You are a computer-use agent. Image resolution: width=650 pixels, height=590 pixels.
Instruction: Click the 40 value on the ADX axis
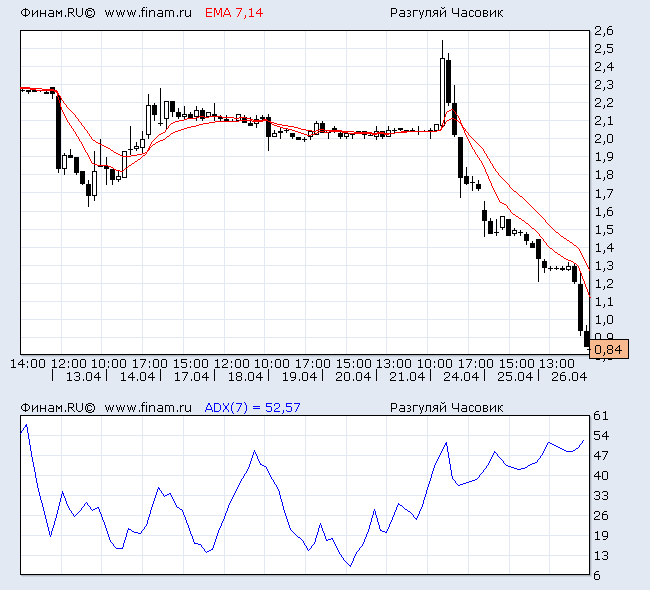pos(601,476)
